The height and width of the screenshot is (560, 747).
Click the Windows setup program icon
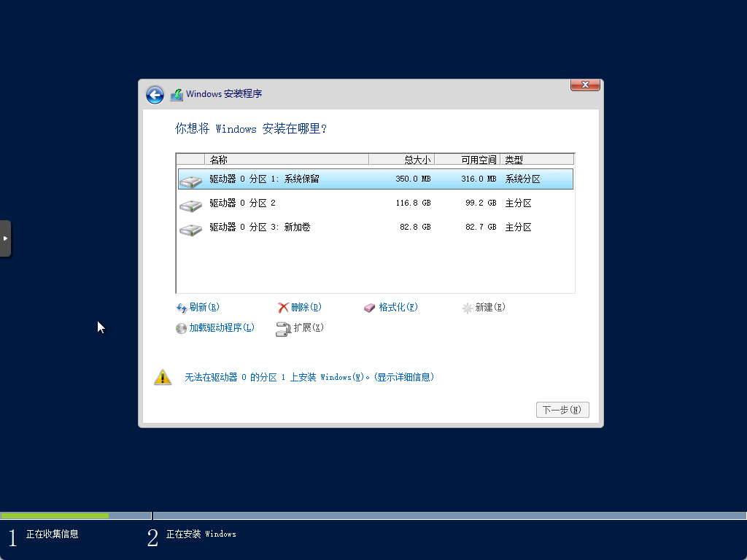point(177,94)
